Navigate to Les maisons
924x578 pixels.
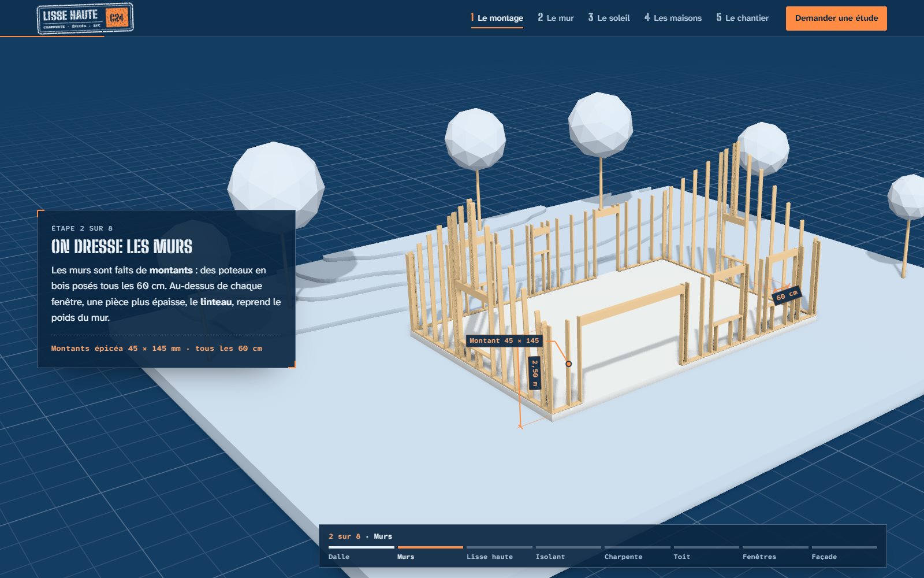673,18
